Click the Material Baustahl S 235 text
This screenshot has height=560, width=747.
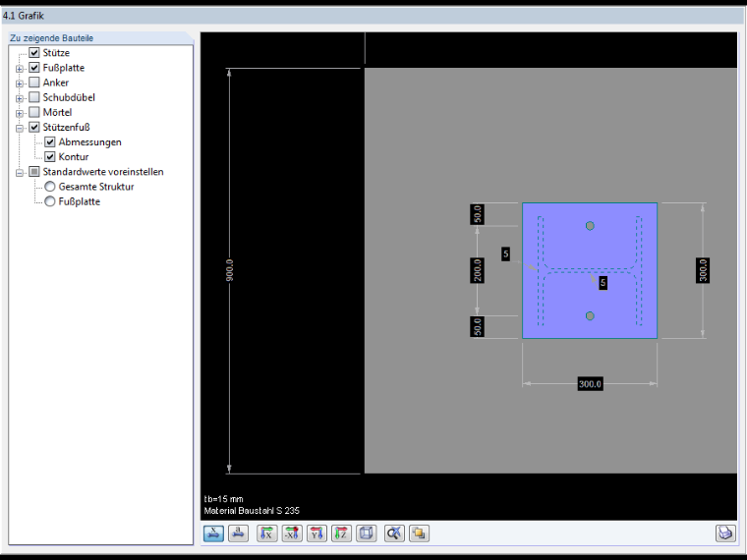(252, 511)
